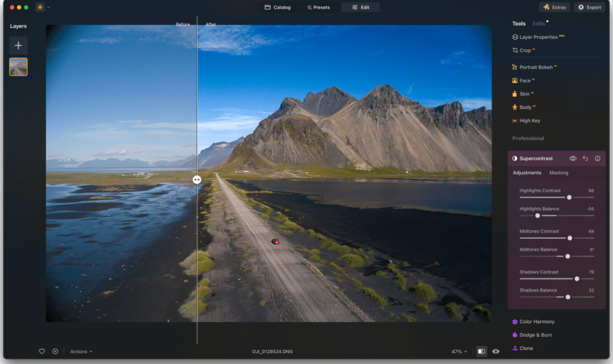Image resolution: width=613 pixels, height=364 pixels.
Task: Open the dropdown arrow beside the logo
Action: pyautogui.click(x=48, y=7)
